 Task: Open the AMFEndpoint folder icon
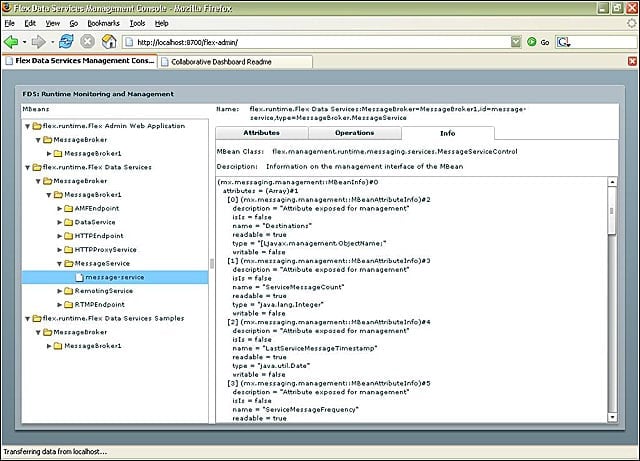click(x=69, y=209)
